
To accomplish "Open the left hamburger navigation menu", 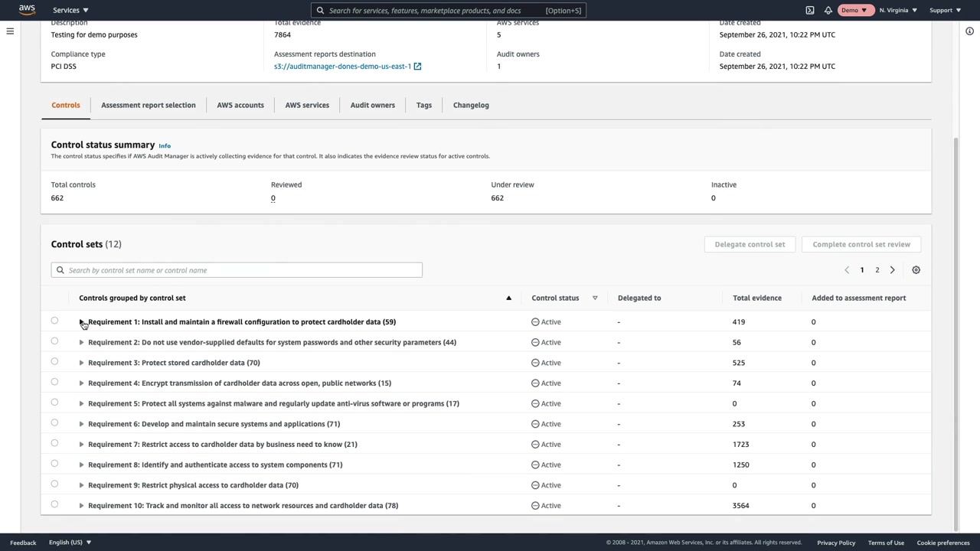I will coord(10,31).
